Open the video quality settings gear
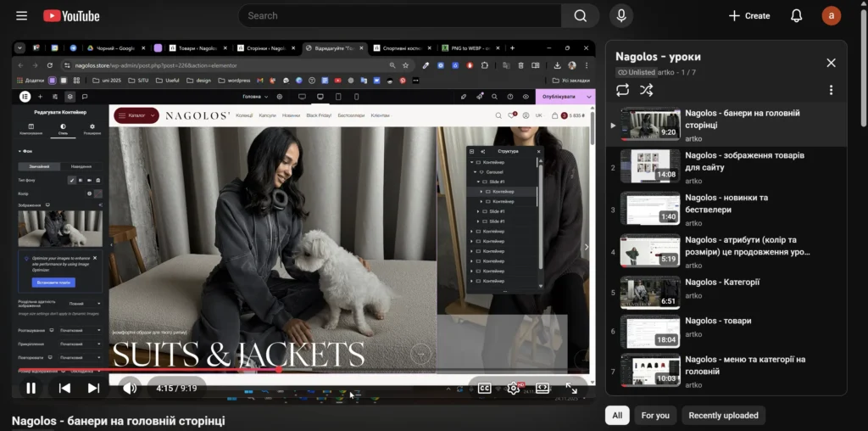Image resolution: width=868 pixels, height=431 pixels. (513, 389)
